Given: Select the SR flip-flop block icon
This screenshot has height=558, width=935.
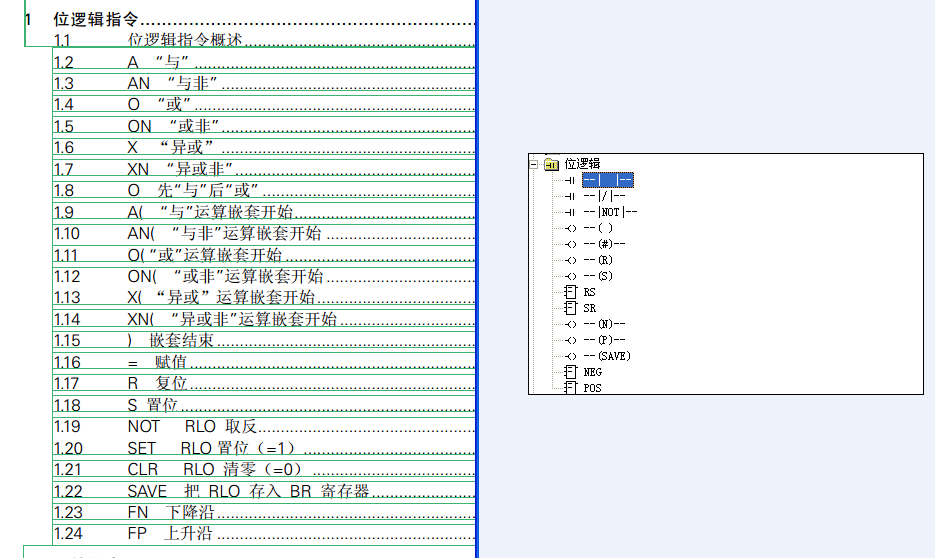Looking at the screenshot, I should 571,308.
